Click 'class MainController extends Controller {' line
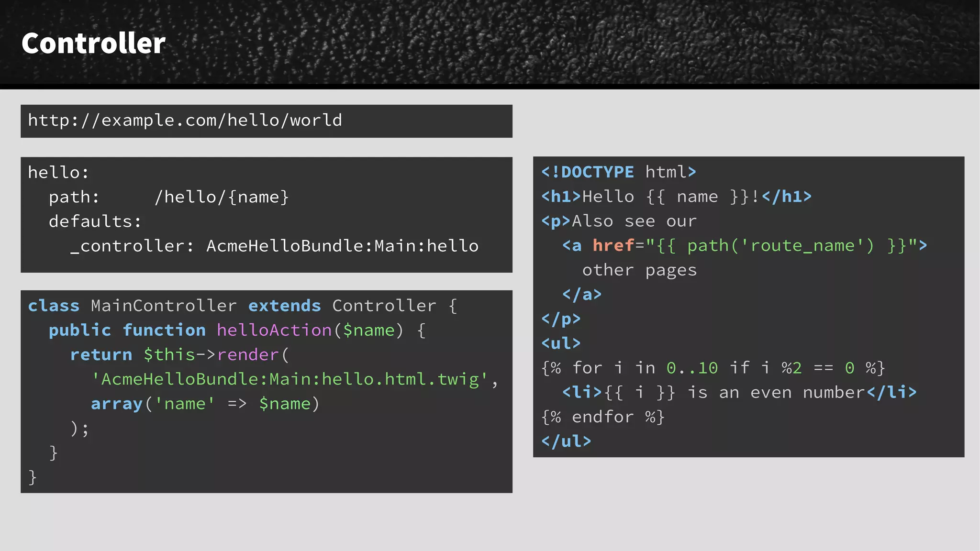The width and height of the screenshot is (980, 551). pyautogui.click(x=243, y=306)
